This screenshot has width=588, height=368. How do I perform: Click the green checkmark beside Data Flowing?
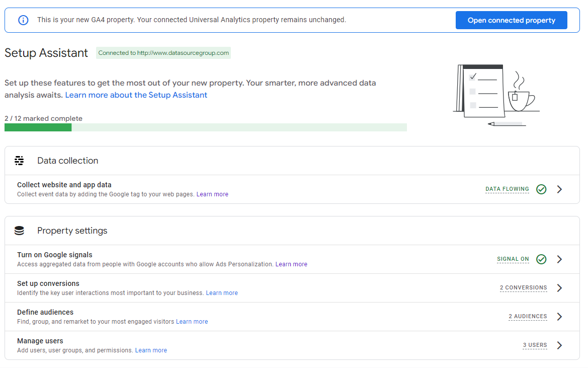pos(541,189)
